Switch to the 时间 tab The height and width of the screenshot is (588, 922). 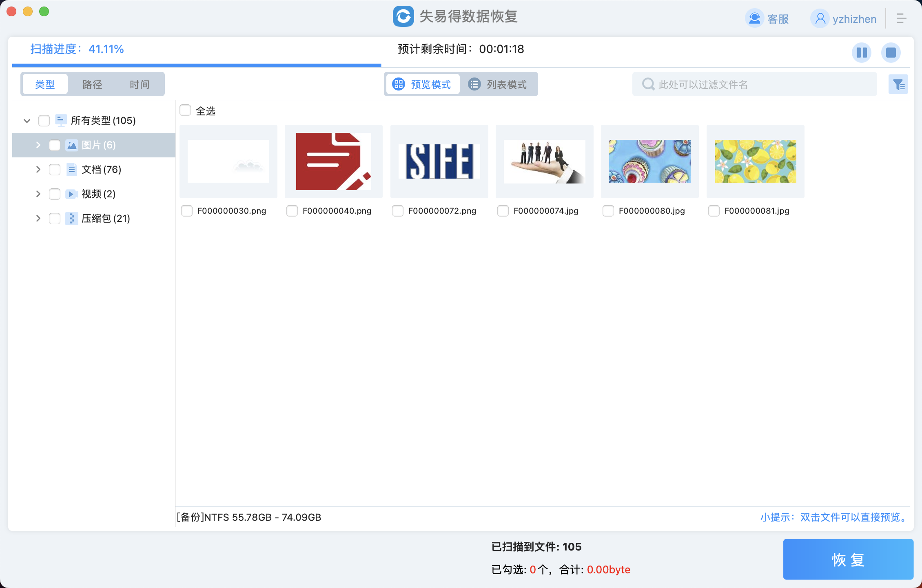[140, 84]
